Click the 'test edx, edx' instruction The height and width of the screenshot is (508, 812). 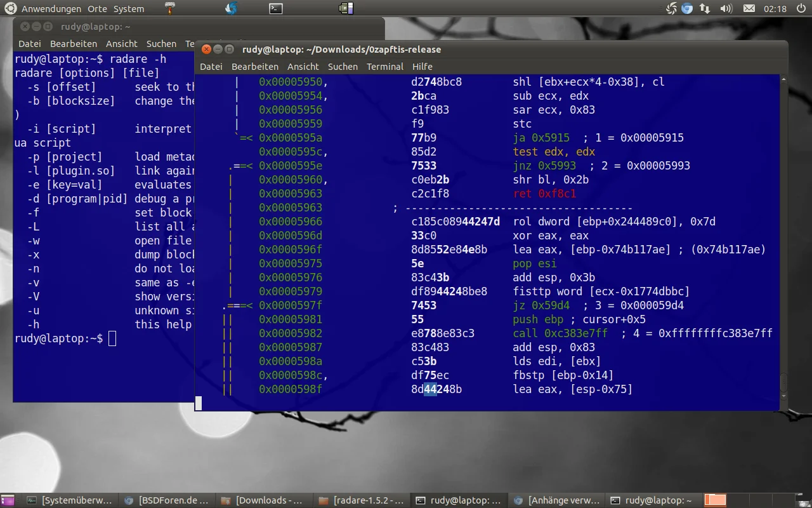point(554,152)
